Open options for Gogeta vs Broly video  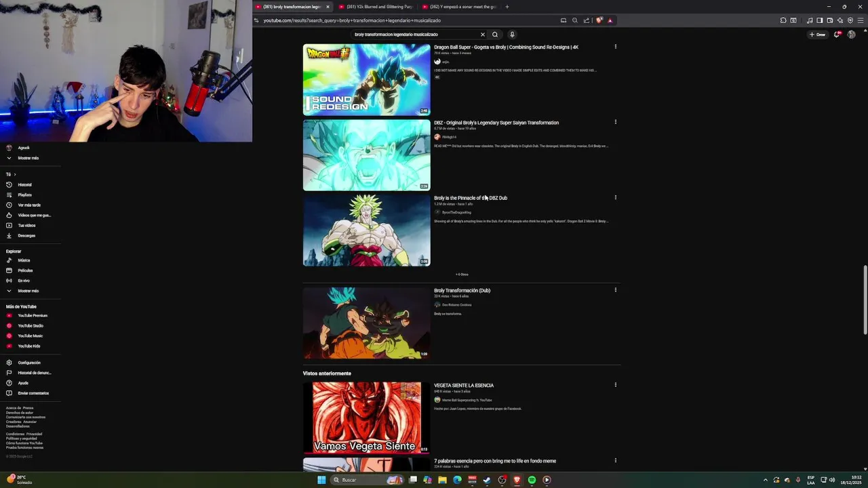click(x=616, y=47)
